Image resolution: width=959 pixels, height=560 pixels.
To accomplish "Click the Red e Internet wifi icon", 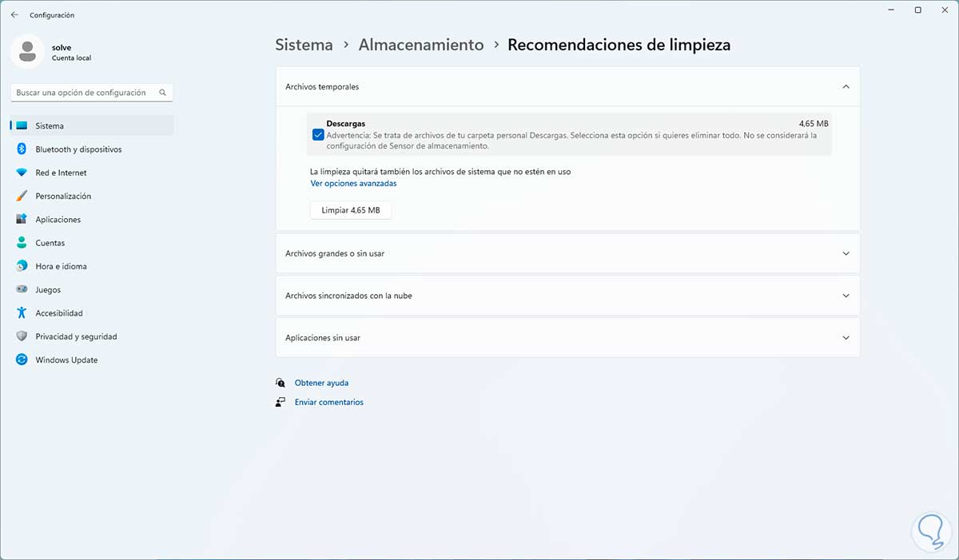I will 22,173.
